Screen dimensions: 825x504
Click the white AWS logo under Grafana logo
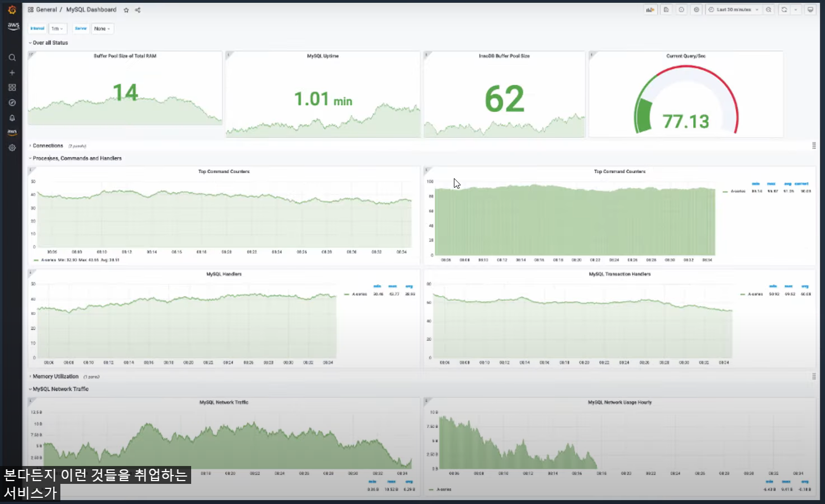tap(13, 26)
